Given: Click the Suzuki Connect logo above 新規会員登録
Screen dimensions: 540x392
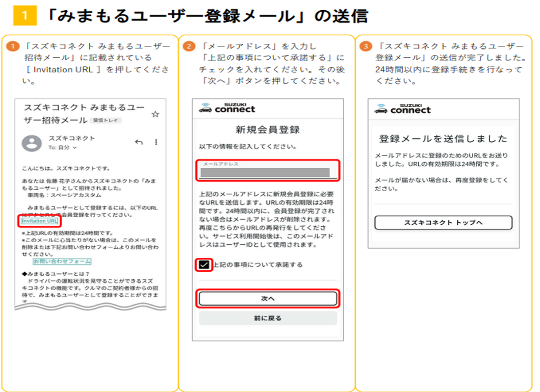Looking at the screenshot, I should (x=227, y=108).
